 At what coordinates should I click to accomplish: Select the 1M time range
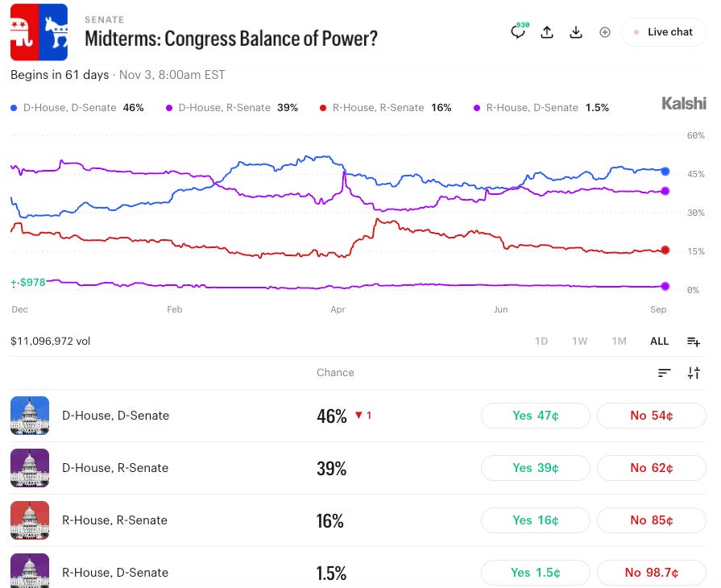(619, 342)
